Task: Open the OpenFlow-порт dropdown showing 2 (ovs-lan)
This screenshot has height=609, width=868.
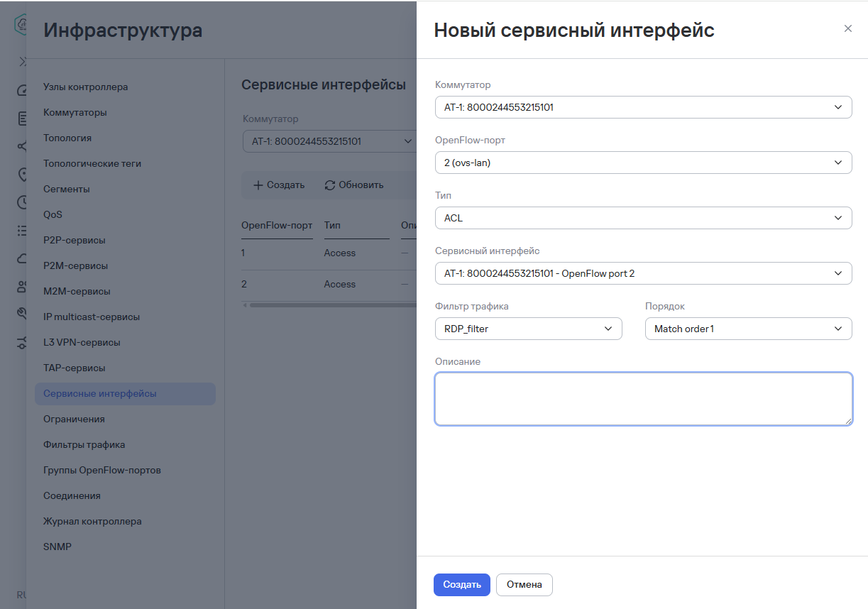Action: pos(643,163)
